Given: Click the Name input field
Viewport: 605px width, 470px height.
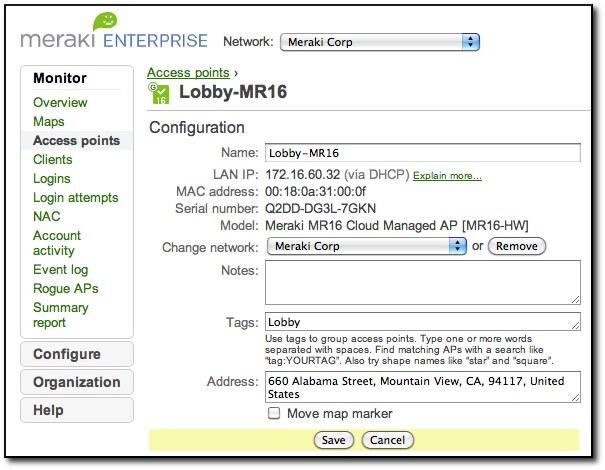Looking at the screenshot, I should pyautogui.click(x=422, y=153).
